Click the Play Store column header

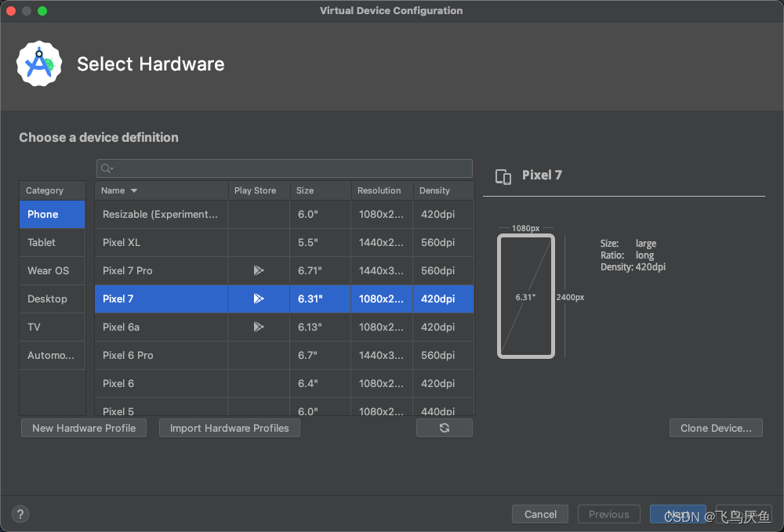[x=259, y=190]
